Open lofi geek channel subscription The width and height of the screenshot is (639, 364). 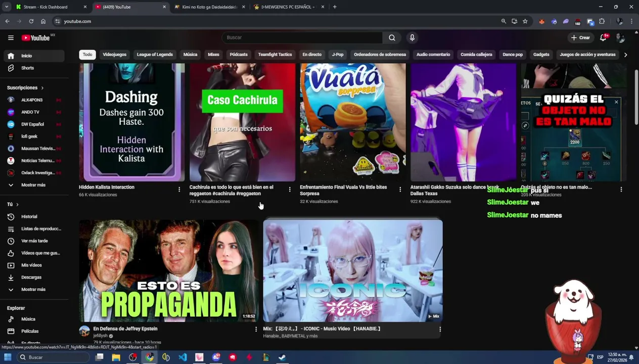coord(33,136)
